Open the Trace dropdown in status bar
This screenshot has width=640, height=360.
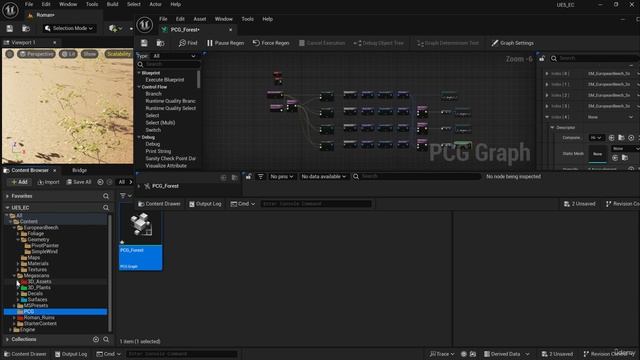[x=442, y=354]
